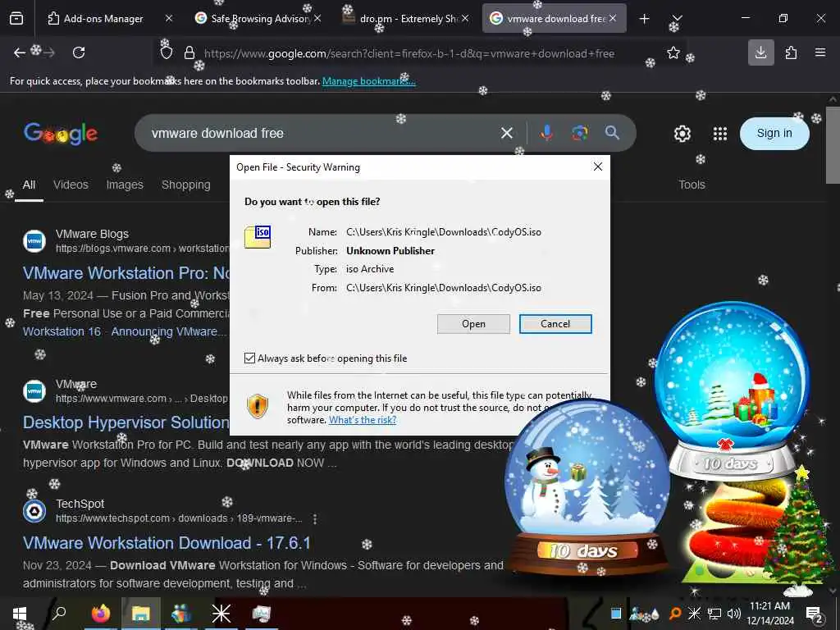840x630 pixels.
Task: Open VMware Workstation Pro blog result
Action: [x=126, y=273]
